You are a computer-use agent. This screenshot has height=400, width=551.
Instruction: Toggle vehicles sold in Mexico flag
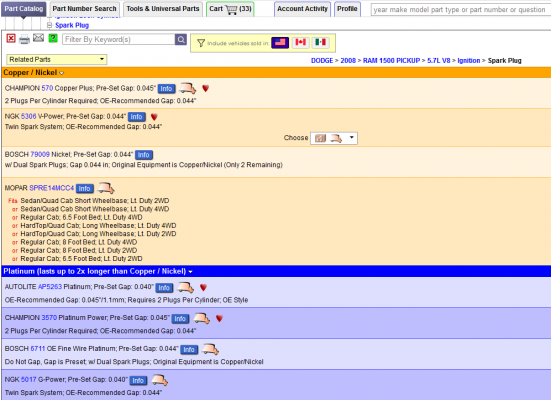click(x=320, y=43)
